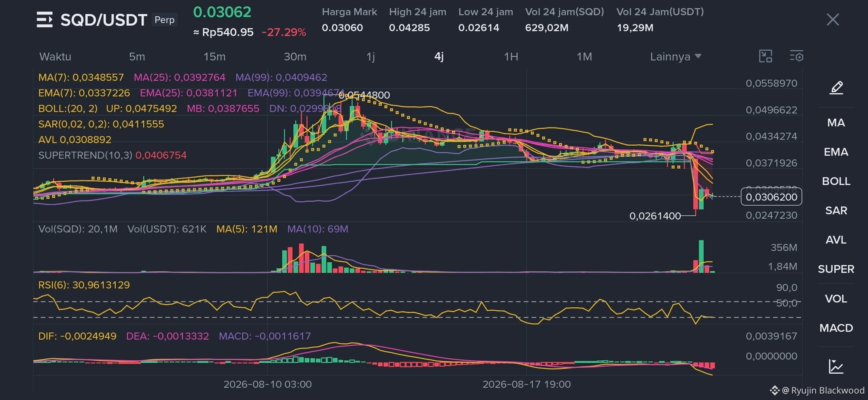868x400 pixels.
Task: Tap the Low 24 jam value 0.02614
Action: 479,28
